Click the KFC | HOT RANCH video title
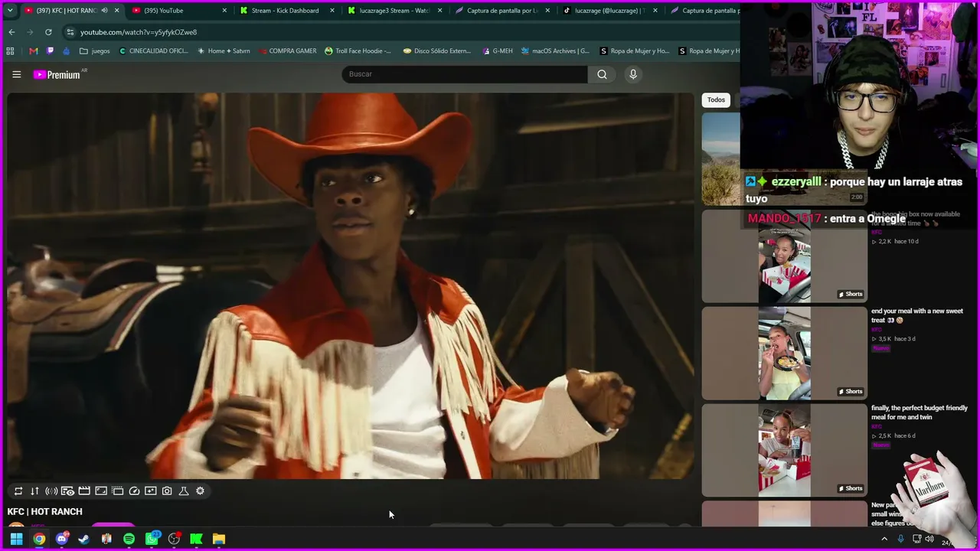Screen dimensions: 980x551 44,512
